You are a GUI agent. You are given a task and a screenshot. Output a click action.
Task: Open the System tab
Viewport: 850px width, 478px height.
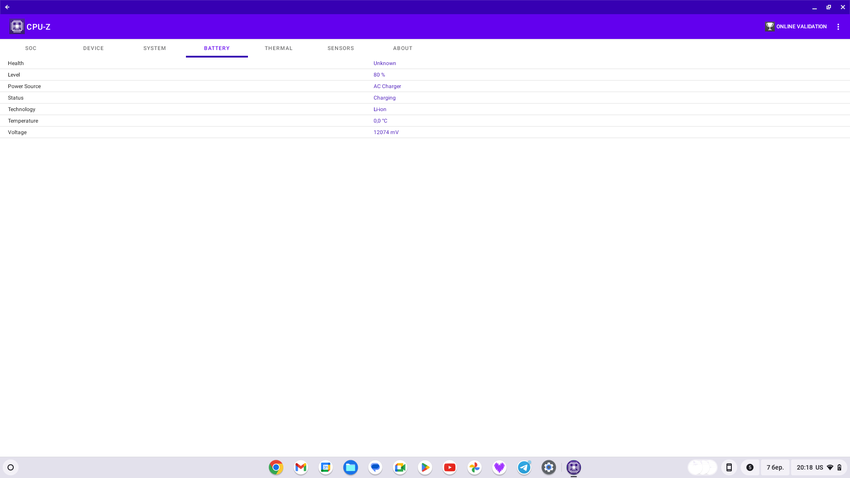click(x=155, y=48)
